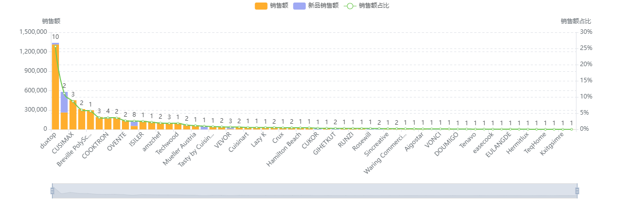Click the RUNZI axis label
The width and height of the screenshot is (644, 202).
coord(347,140)
